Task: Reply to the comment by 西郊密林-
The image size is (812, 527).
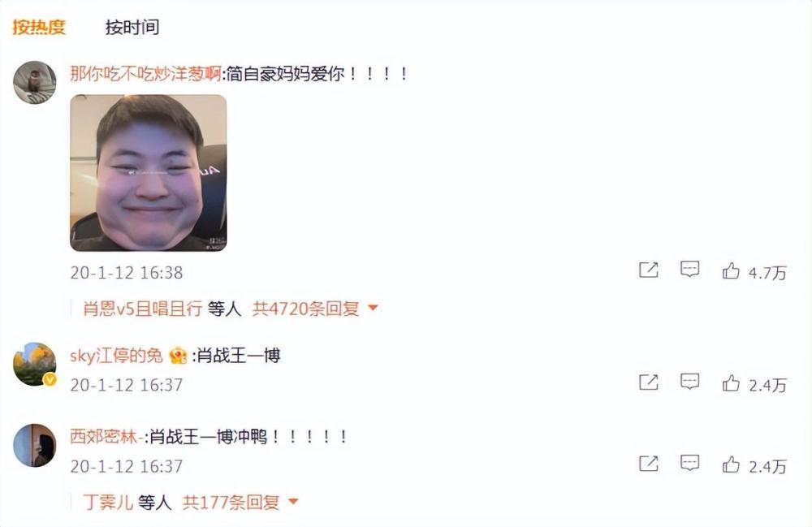Action: click(x=689, y=463)
